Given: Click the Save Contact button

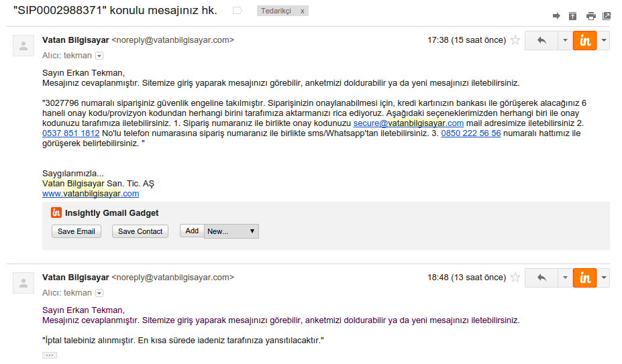Looking at the screenshot, I should [x=140, y=231].
